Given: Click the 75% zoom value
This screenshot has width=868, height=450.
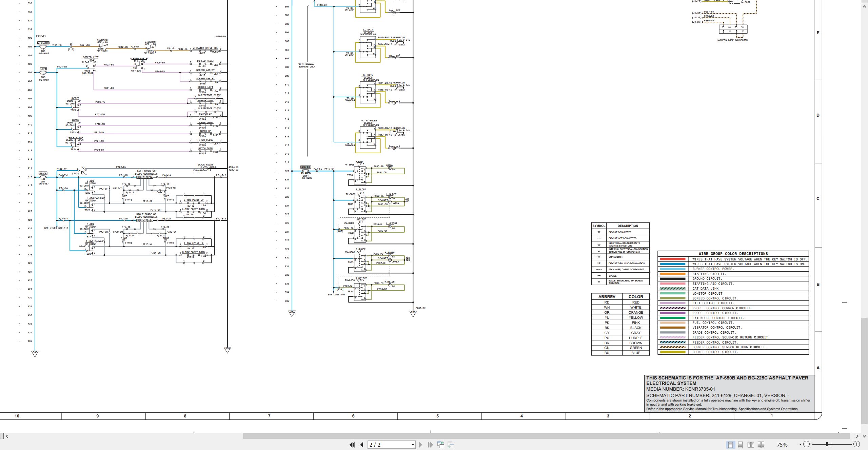Looking at the screenshot, I should [x=782, y=445].
